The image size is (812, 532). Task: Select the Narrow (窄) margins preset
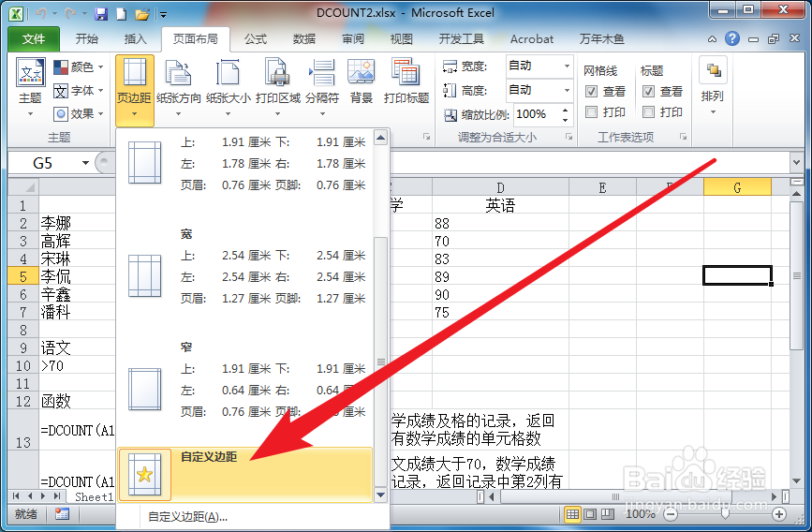pyautogui.click(x=245, y=381)
